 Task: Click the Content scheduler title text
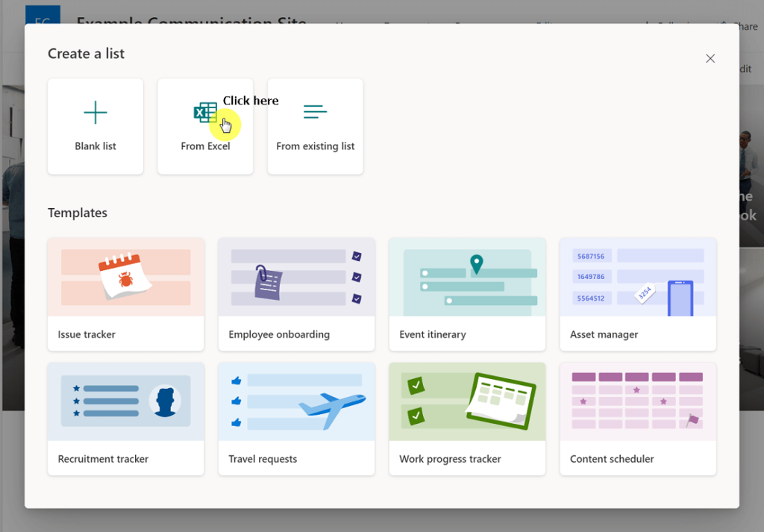612,459
